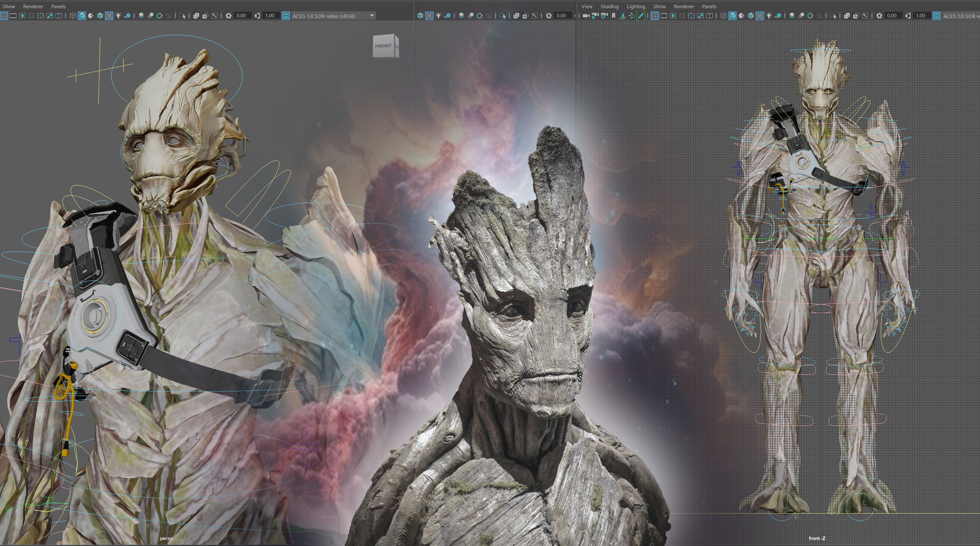Image resolution: width=980 pixels, height=546 pixels.
Task: Open Camera Attributes icon in front panel
Action: point(604,16)
